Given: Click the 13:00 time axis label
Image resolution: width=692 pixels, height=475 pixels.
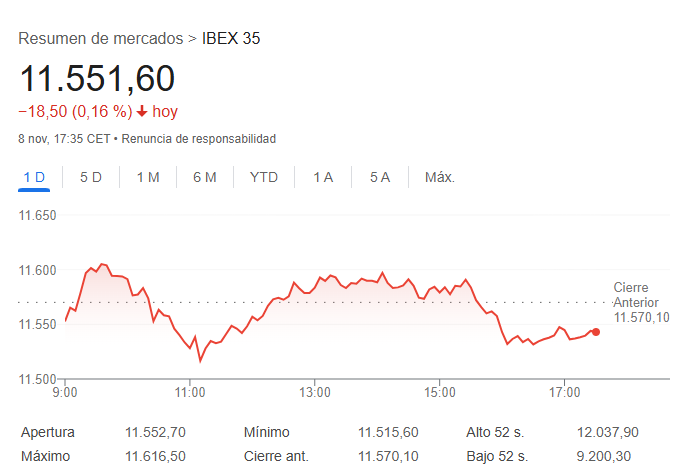Looking at the screenshot, I should coord(314,391).
